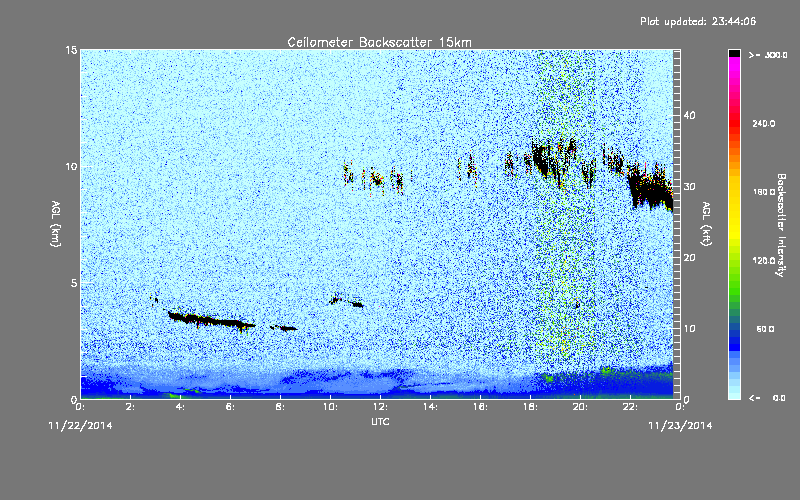The image size is (800, 500).
Task: Click the greenish noise band near 19: UTC
Action: [x=564, y=209]
